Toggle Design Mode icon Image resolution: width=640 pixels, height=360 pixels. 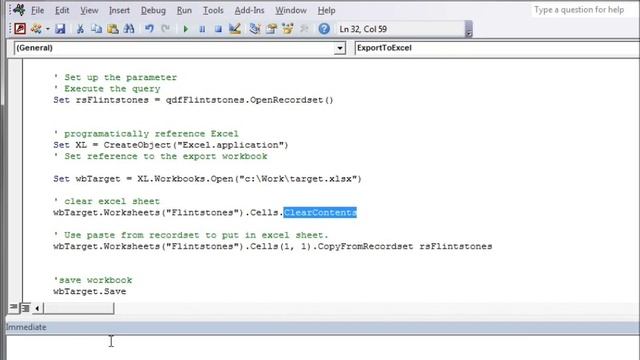pos(235,29)
